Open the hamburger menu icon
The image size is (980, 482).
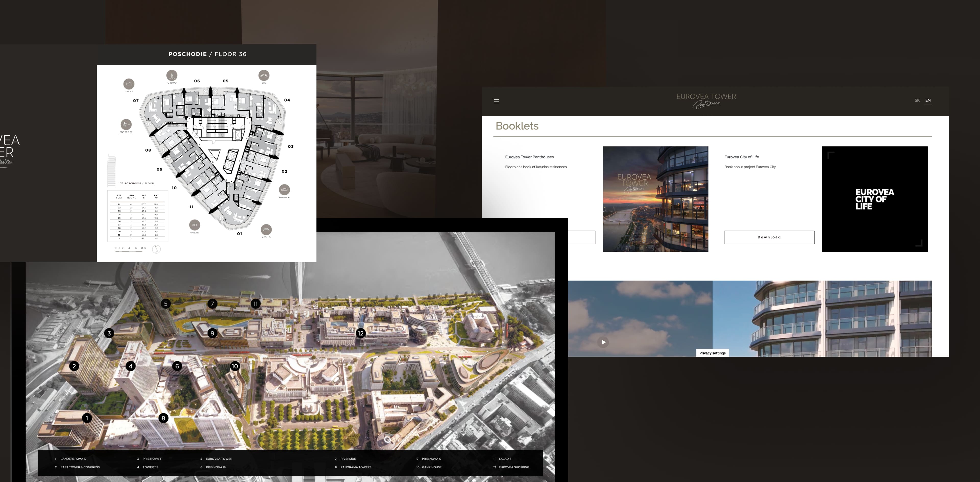496,101
